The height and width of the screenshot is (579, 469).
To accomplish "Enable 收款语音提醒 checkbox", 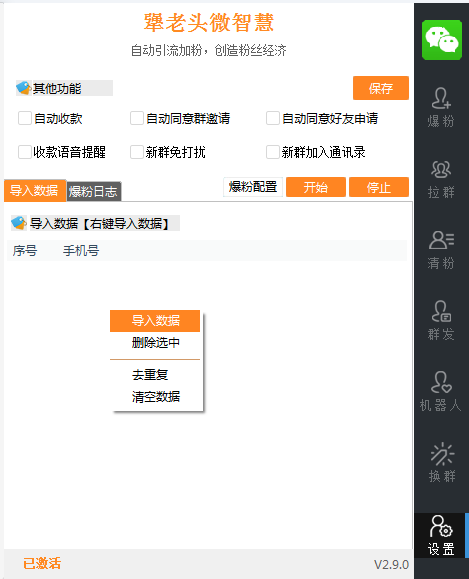I will [x=25, y=152].
